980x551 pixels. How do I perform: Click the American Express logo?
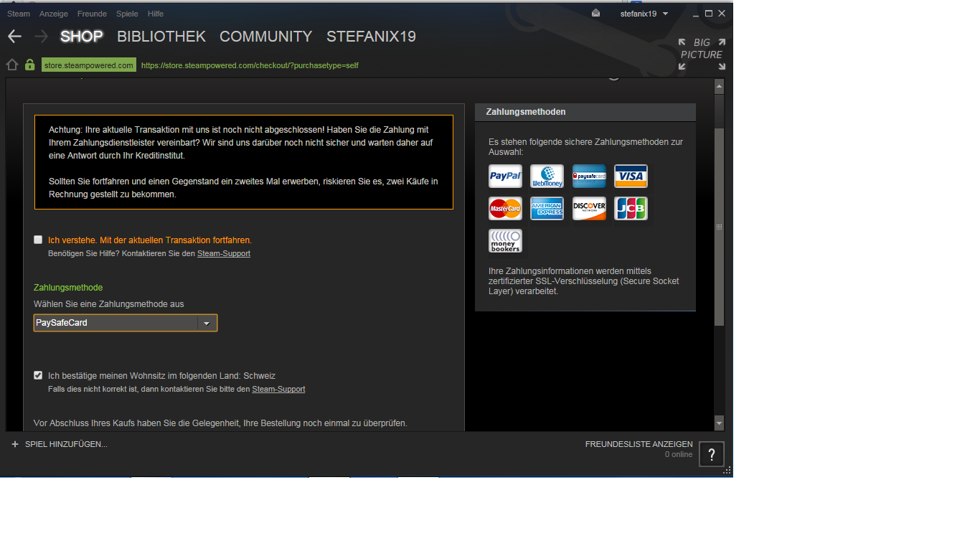click(x=547, y=208)
